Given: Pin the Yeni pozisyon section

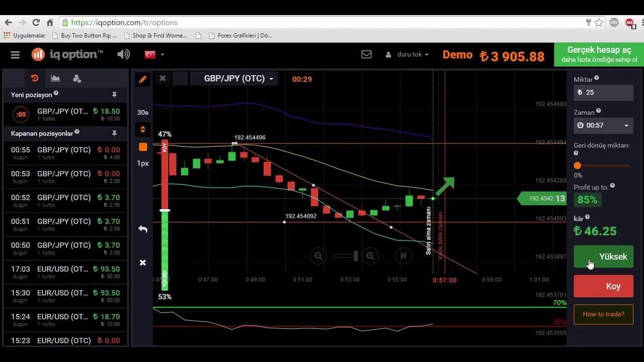Looking at the screenshot, I should (x=114, y=95).
